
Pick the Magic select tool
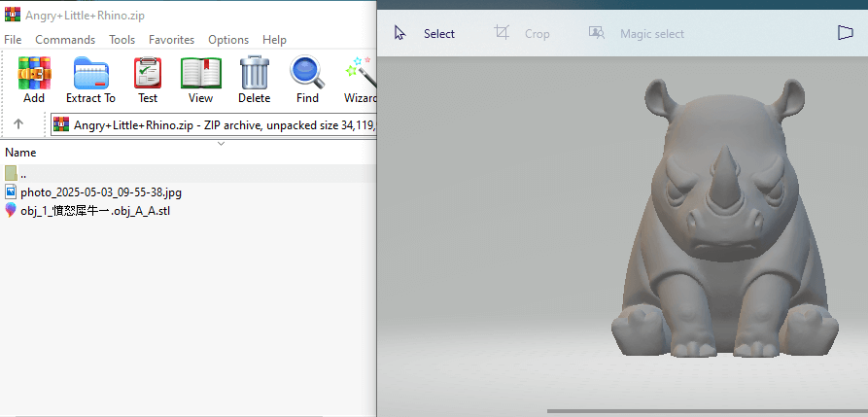(637, 34)
